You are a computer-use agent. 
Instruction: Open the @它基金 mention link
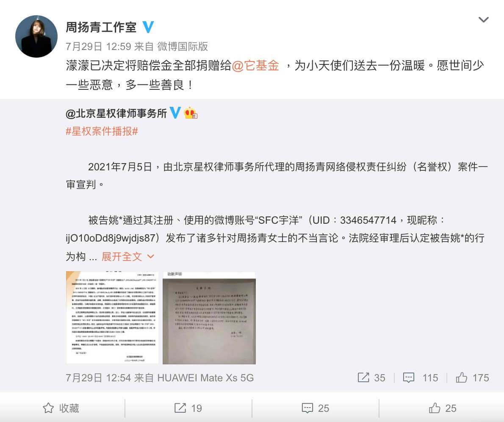click(255, 66)
